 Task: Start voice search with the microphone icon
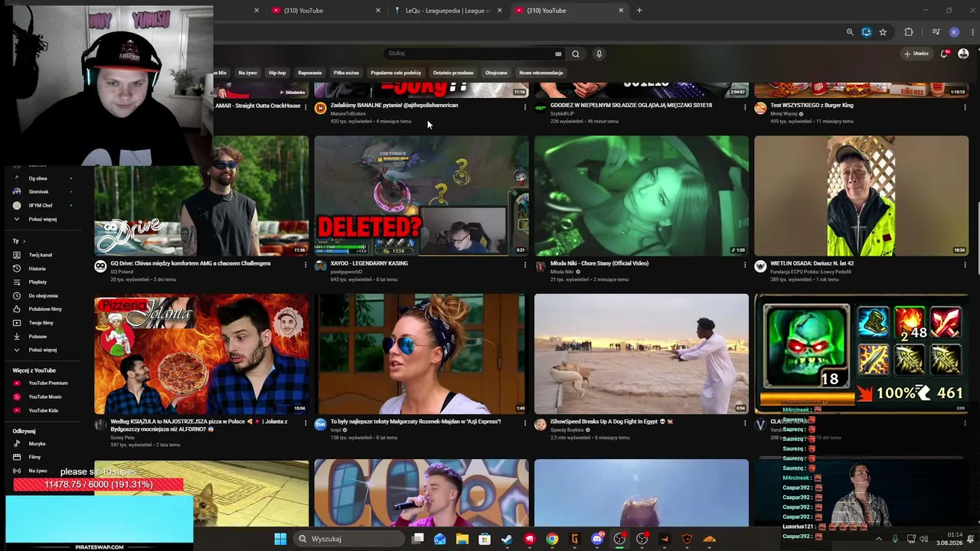pos(599,54)
